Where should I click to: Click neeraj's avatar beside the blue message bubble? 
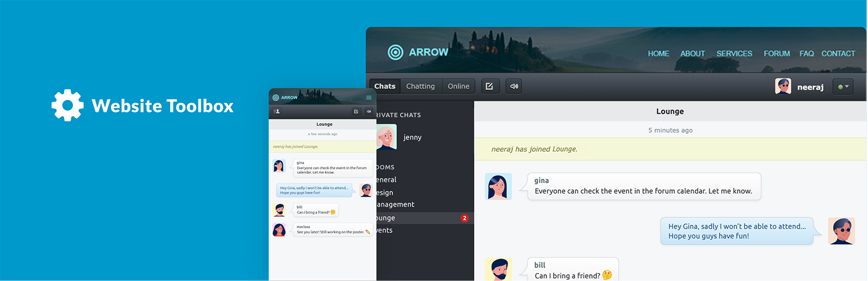[x=842, y=231]
